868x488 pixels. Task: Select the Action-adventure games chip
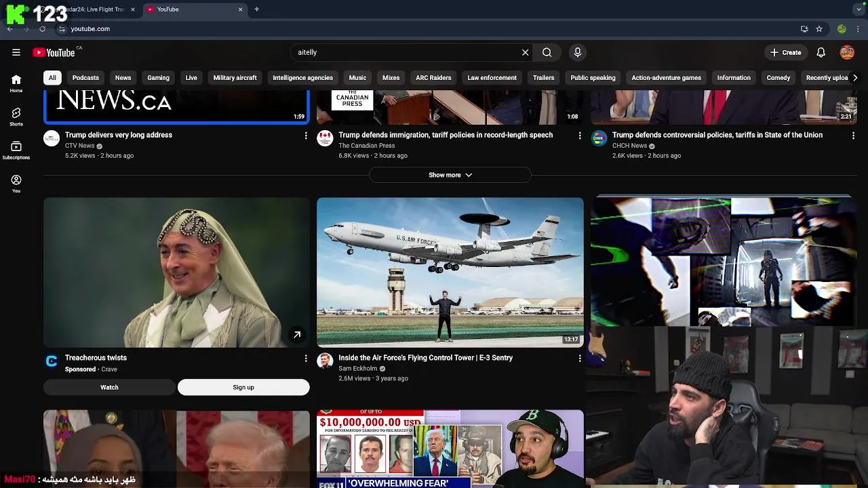tap(666, 78)
